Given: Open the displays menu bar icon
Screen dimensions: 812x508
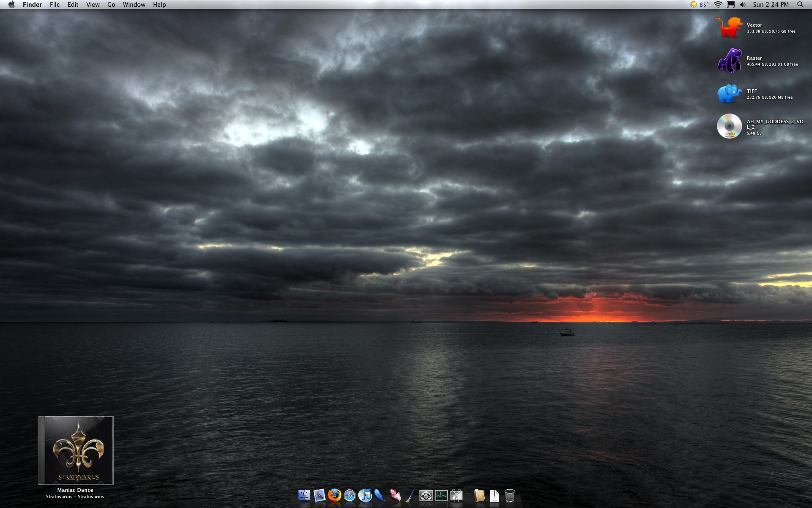Looking at the screenshot, I should [x=730, y=5].
